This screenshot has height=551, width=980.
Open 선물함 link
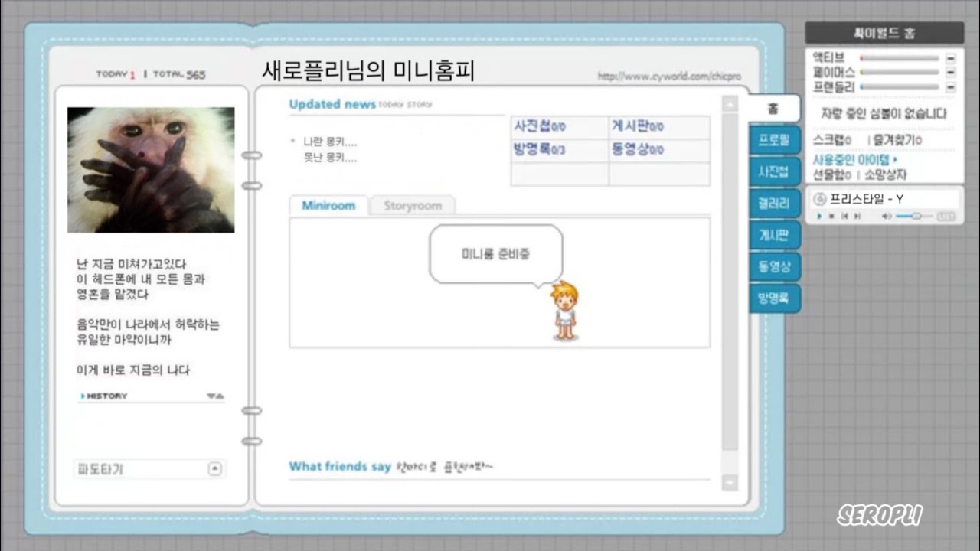click(x=832, y=174)
